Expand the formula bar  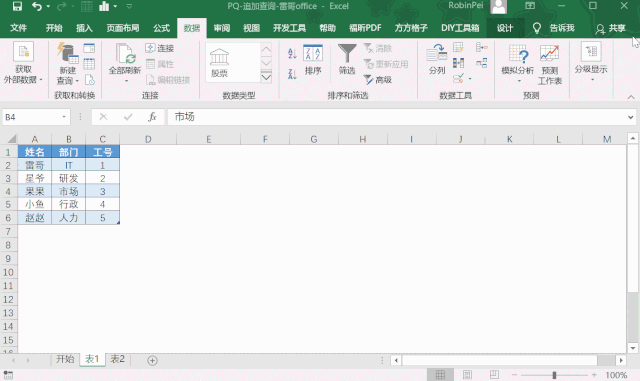coord(631,117)
